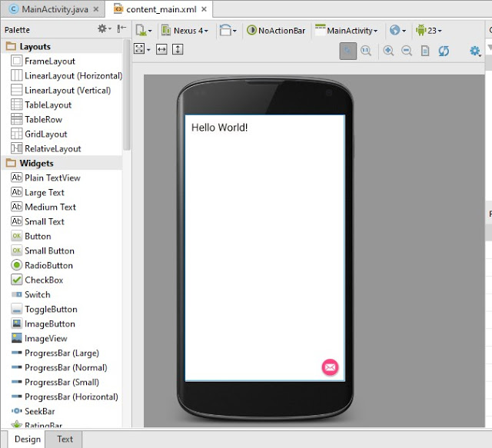Viewport: 492px width, 448px height.
Task: Select the Small Button widget
Action: pyautogui.click(x=42, y=251)
